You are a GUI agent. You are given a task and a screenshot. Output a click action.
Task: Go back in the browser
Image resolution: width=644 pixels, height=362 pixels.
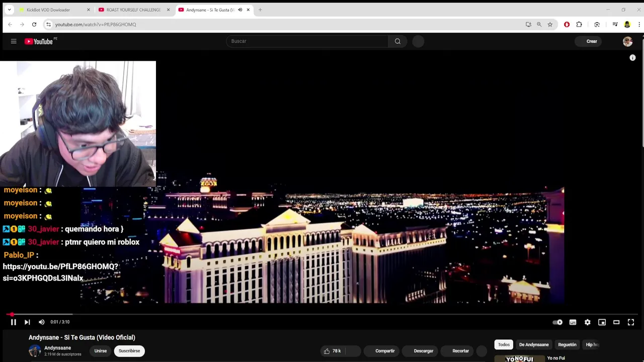pos(10,24)
